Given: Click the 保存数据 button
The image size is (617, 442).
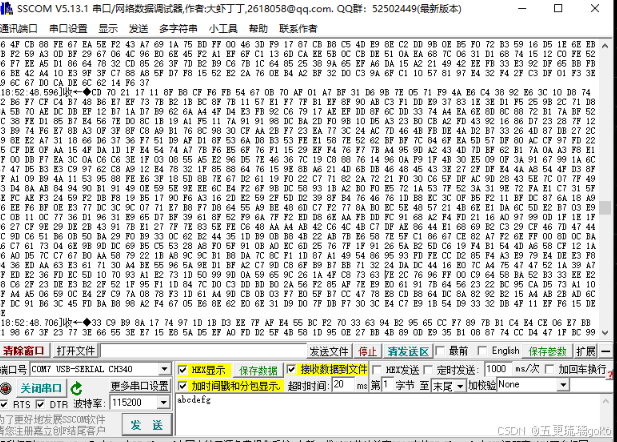Looking at the screenshot, I should (258, 370).
